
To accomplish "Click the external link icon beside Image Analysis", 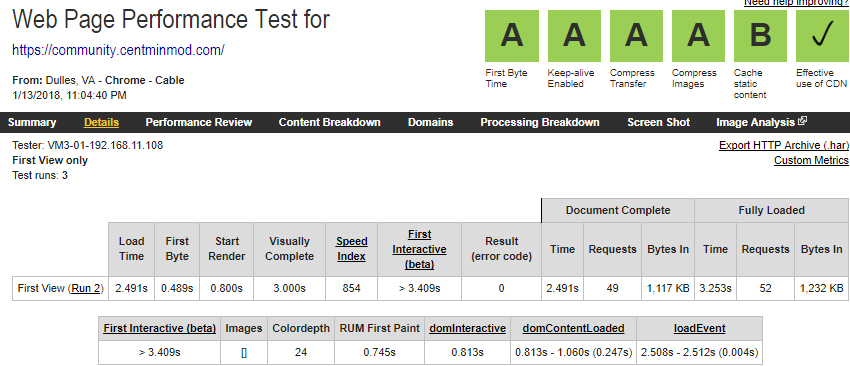I will click(803, 121).
